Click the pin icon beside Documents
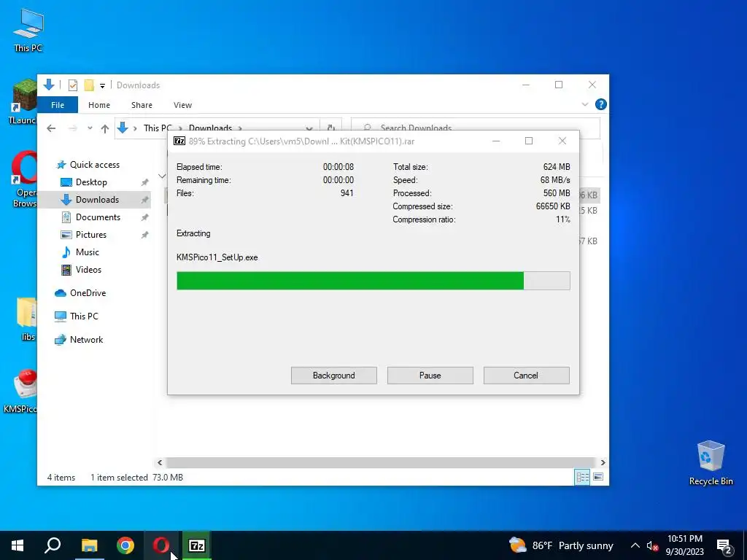Screen dimensions: 747x560 pos(145,217)
